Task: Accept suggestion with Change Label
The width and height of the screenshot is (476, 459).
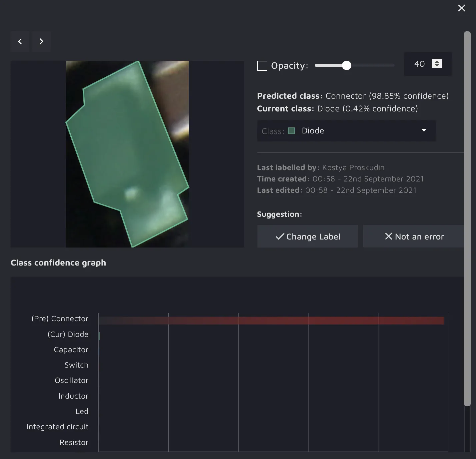Action: pyautogui.click(x=307, y=237)
